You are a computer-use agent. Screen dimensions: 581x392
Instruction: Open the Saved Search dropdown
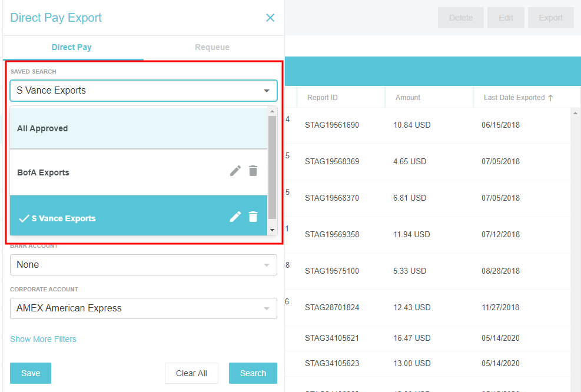143,91
